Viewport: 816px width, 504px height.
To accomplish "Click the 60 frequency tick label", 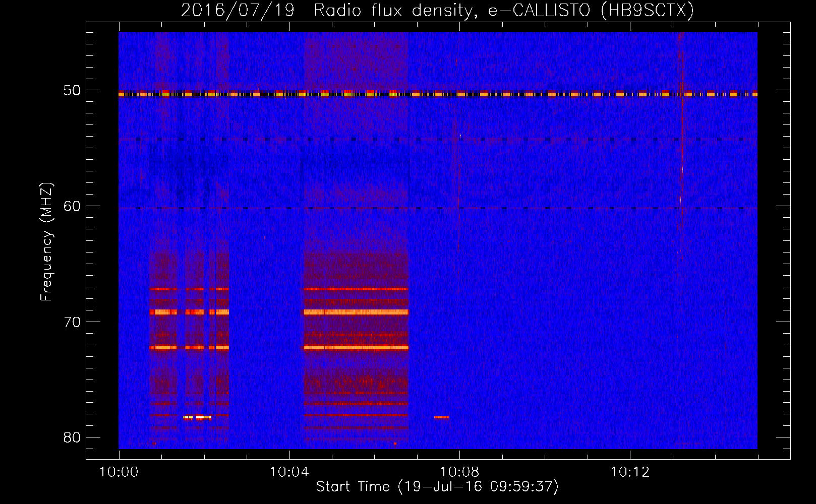I will (72, 206).
